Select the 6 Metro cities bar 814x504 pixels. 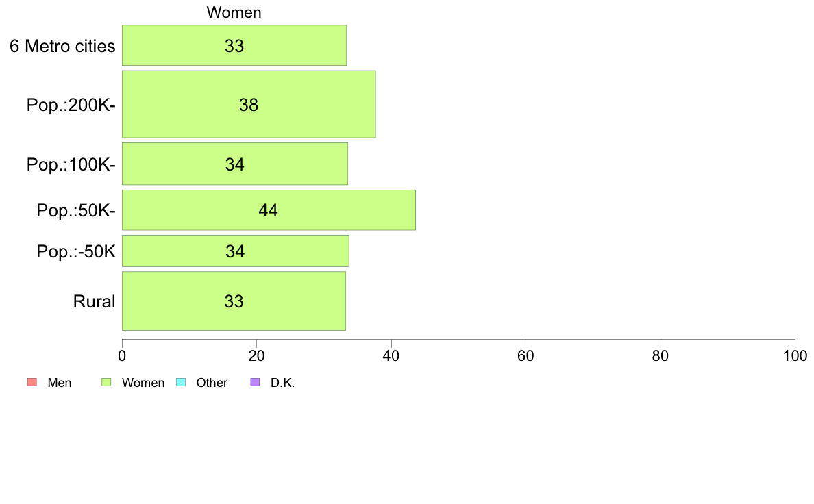pos(234,45)
